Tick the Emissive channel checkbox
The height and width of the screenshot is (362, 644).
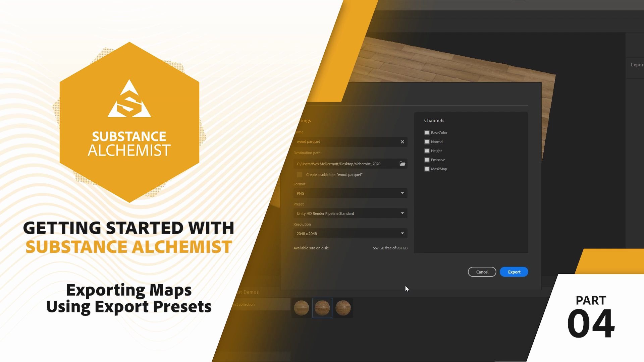(427, 160)
